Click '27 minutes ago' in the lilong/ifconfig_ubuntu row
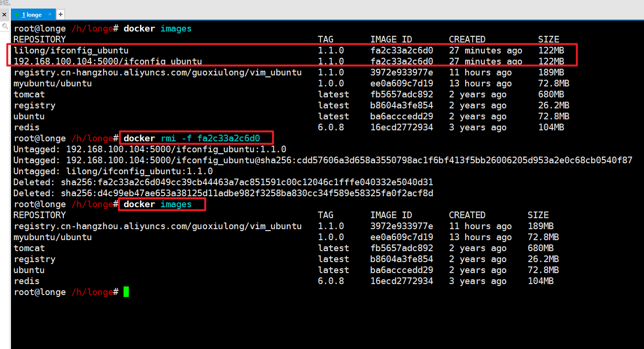Image resolution: width=644 pixels, height=349 pixels. click(486, 51)
